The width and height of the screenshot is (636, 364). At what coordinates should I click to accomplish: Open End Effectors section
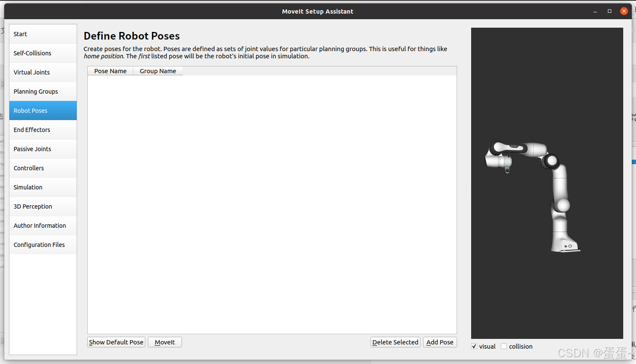point(43,130)
